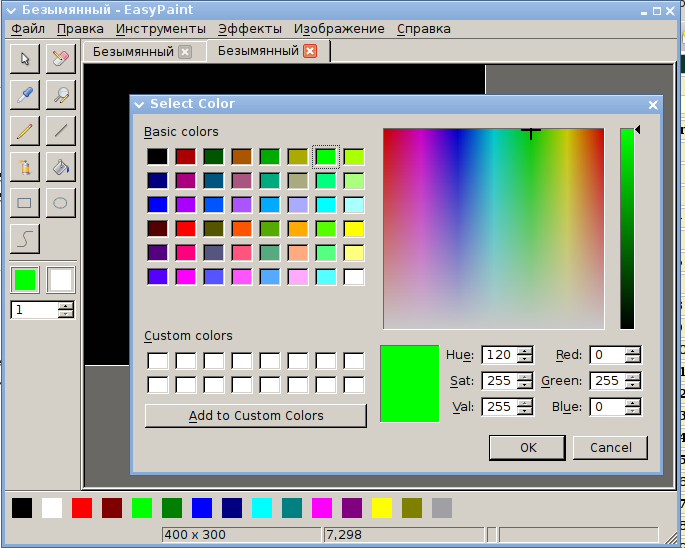Select the cursor selection tool
The width and height of the screenshot is (685, 548).
point(25,59)
